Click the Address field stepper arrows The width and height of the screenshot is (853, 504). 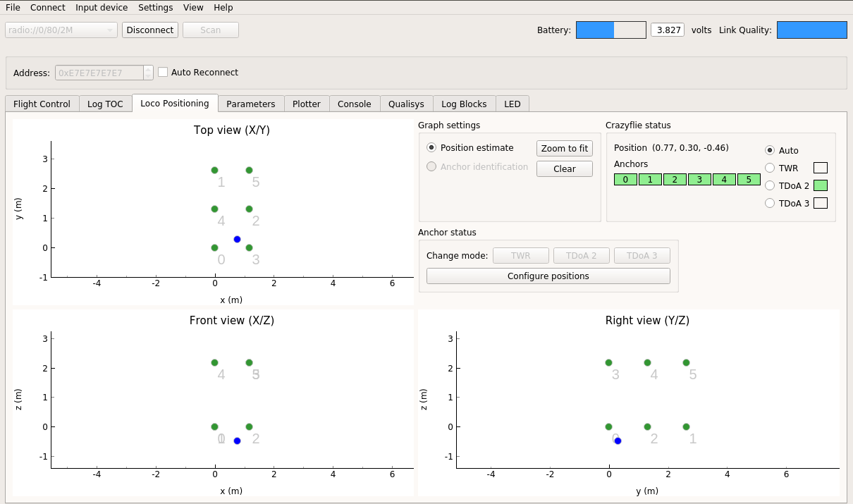pyautogui.click(x=148, y=73)
